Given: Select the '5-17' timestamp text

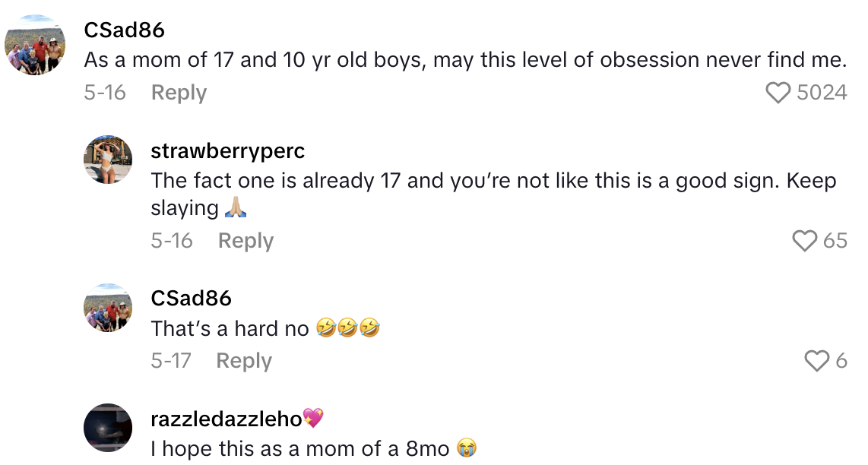Looking at the screenshot, I should (x=172, y=360).
